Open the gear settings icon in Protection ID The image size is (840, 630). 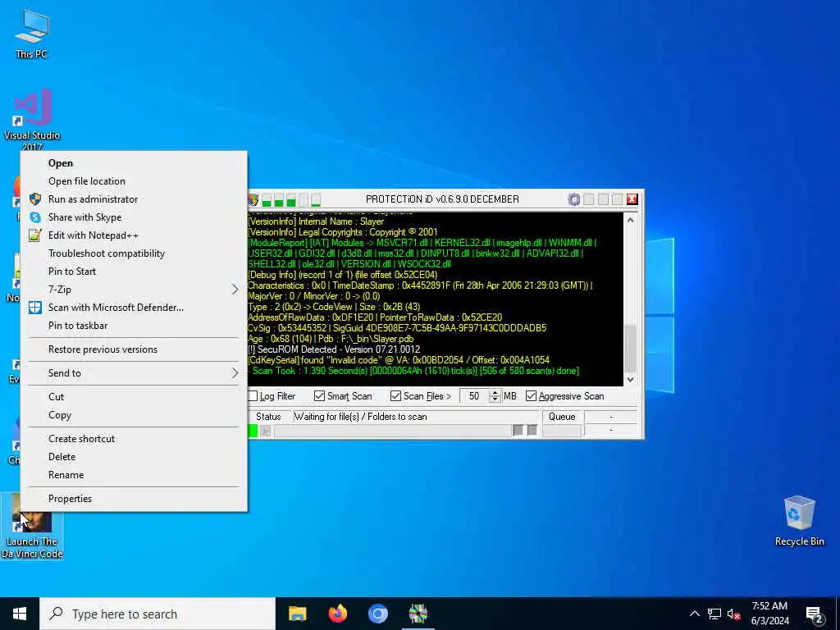pyautogui.click(x=573, y=199)
